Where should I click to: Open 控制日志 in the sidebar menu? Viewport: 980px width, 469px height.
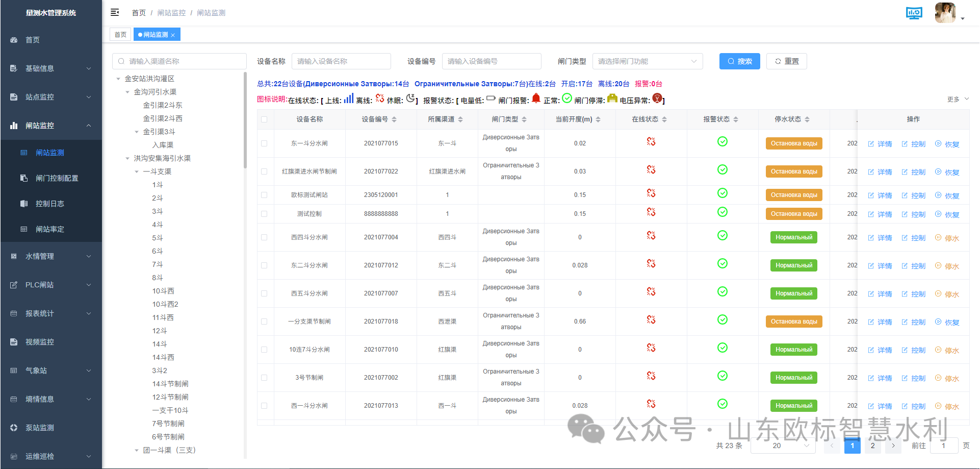49,204
